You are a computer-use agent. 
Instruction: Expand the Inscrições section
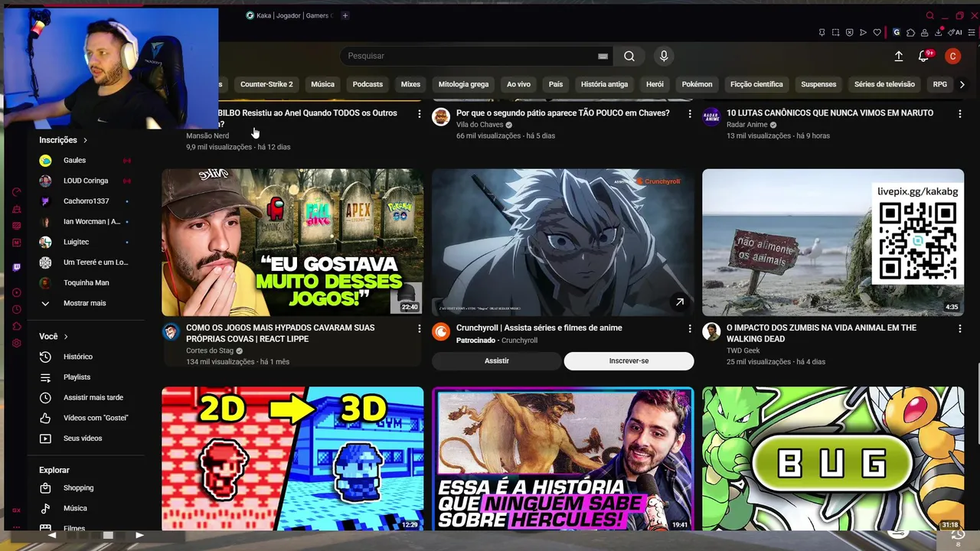tap(64, 140)
